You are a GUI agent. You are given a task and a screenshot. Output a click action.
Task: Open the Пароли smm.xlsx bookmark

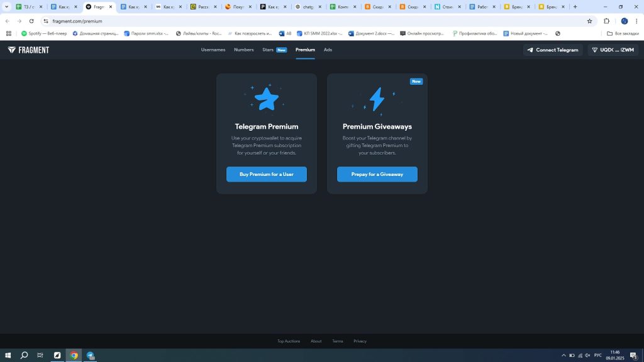coord(146,34)
